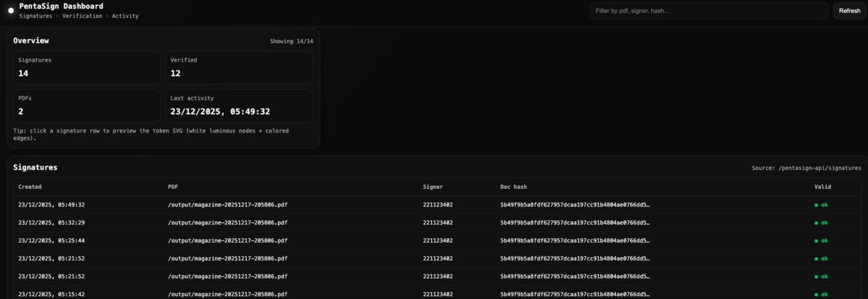Open the signature row created at 05:49:32
The width and height of the screenshot is (868, 299).
click(438, 205)
